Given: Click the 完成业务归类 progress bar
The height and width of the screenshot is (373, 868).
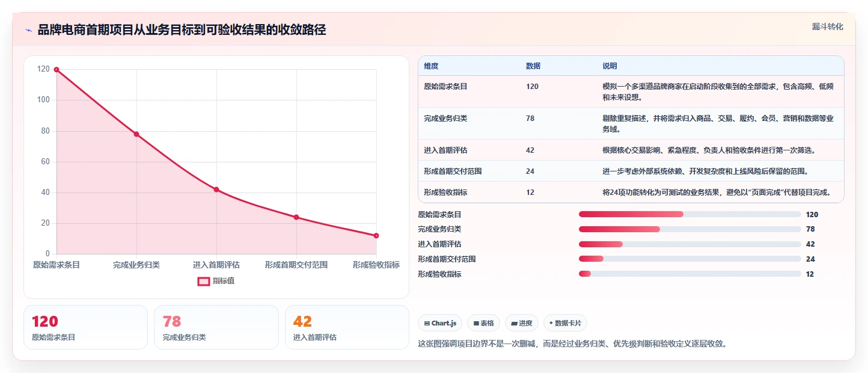Looking at the screenshot, I should [x=689, y=229].
